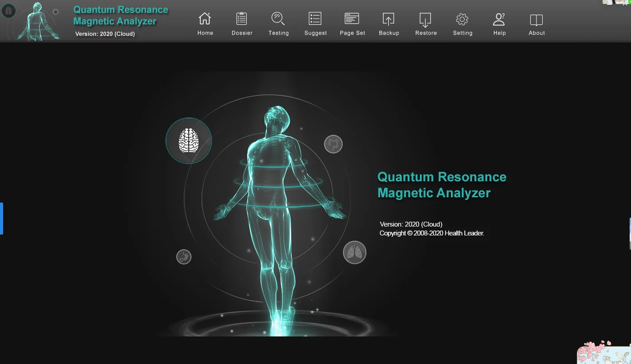The height and width of the screenshot is (364, 631).
Task: Show the About information
Action: tap(536, 24)
